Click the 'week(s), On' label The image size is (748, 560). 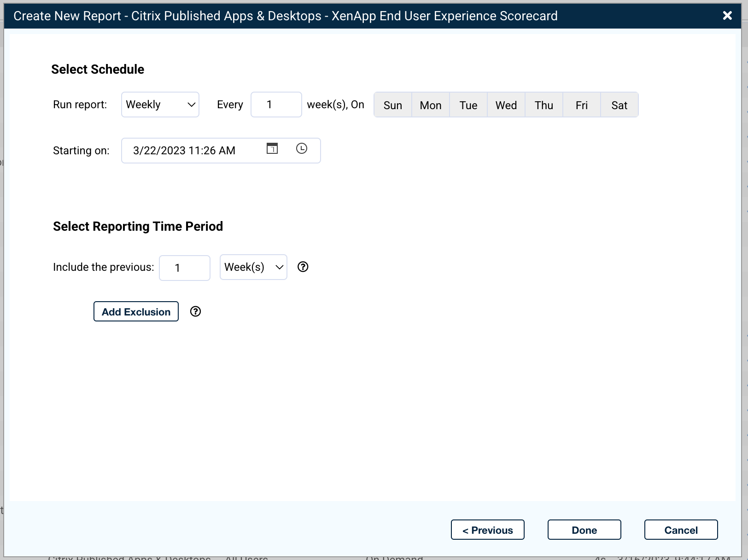point(336,105)
